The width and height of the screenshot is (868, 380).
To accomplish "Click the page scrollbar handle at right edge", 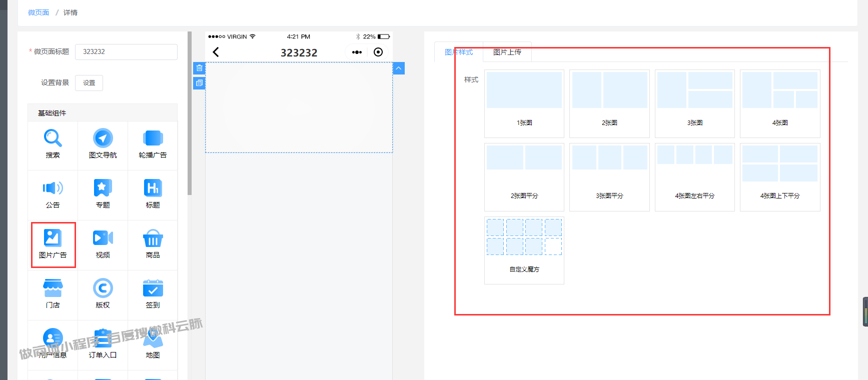I will click(x=865, y=311).
